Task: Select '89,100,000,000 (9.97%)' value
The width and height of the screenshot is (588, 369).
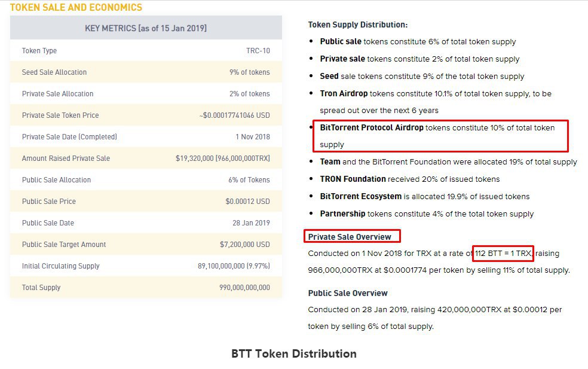Action: (x=234, y=266)
